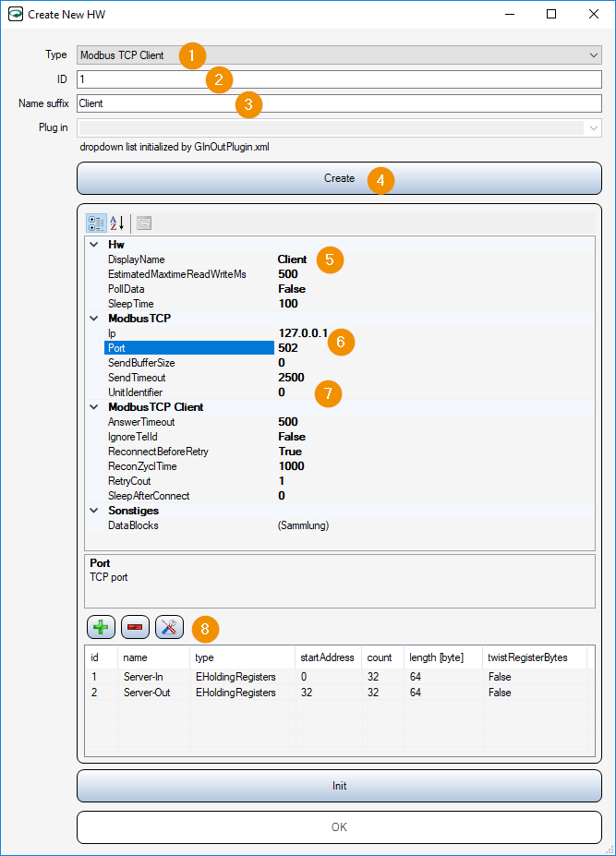
Task: Select the AnswerTimeout property
Action: (141, 421)
